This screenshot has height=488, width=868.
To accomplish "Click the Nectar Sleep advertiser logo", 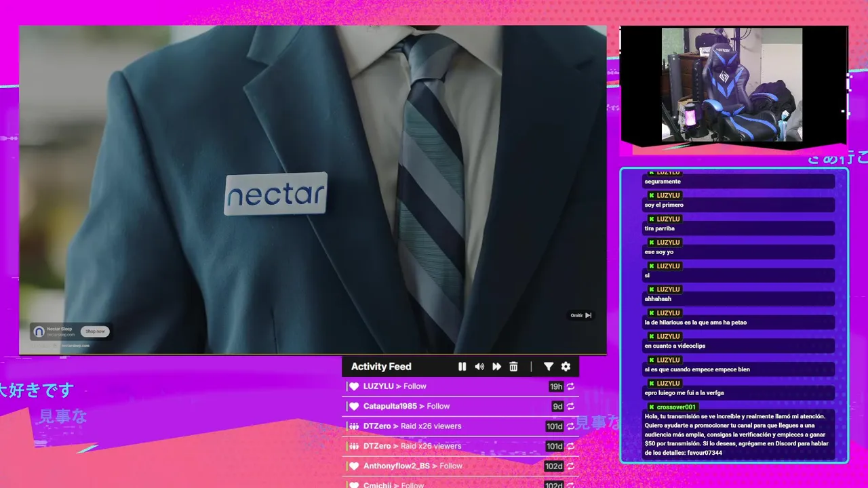I will [x=39, y=331].
